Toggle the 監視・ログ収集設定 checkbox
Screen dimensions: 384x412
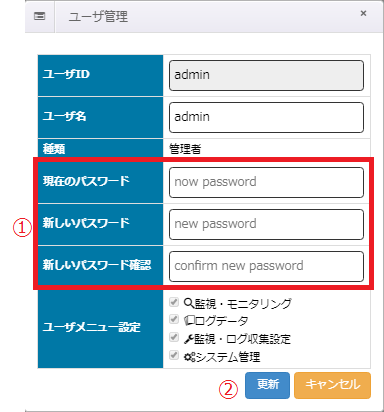(x=174, y=337)
